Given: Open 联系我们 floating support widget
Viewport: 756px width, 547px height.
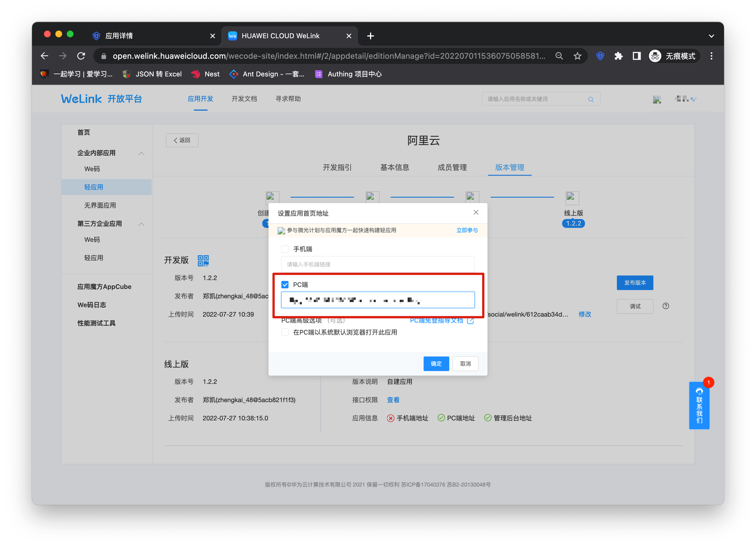Looking at the screenshot, I should [699, 405].
